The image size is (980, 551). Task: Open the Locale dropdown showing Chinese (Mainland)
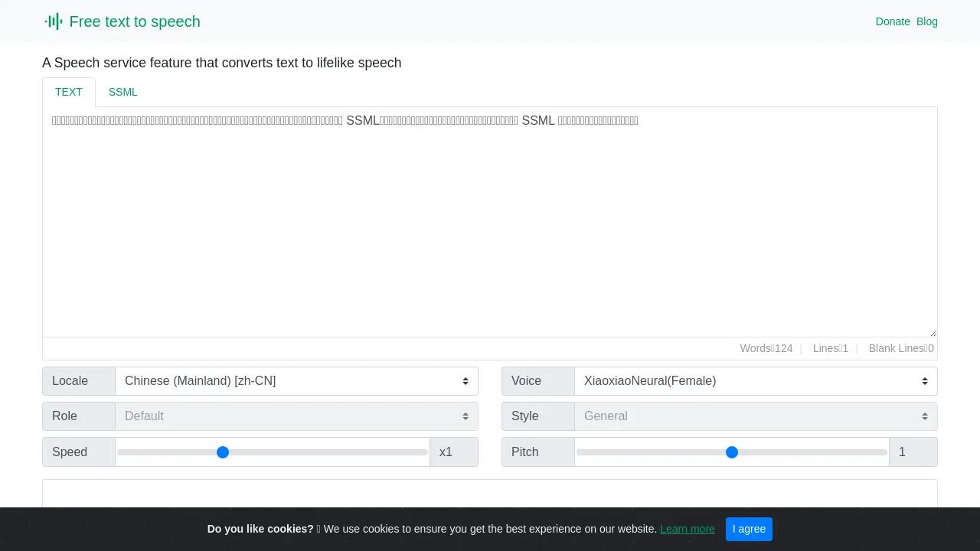coord(296,381)
